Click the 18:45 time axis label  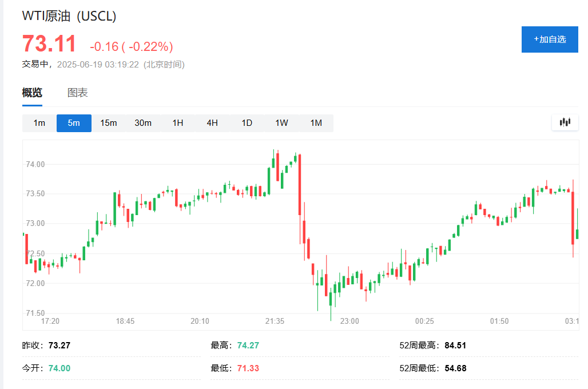pos(125,321)
